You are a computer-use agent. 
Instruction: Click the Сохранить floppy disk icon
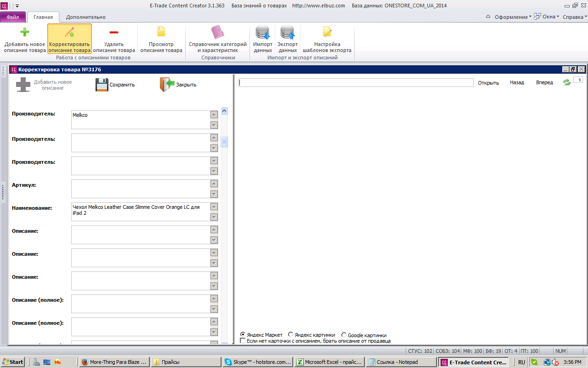tap(102, 85)
